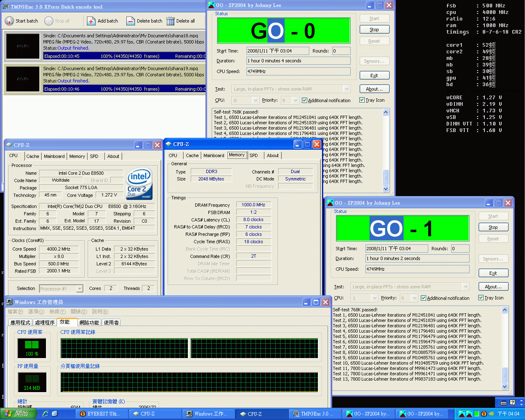
Task: Click About... button in GO-0 SP2004 window
Action: [x=374, y=89]
